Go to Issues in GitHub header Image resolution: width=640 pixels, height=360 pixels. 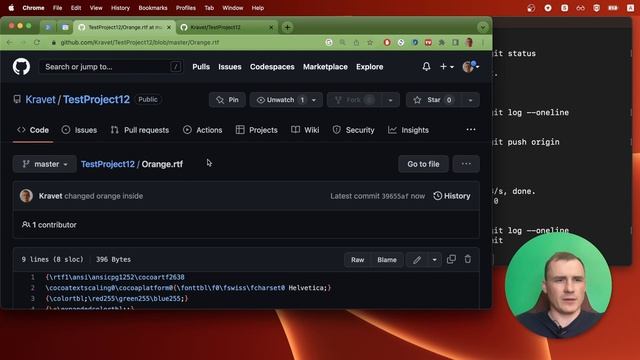point(229,67)
